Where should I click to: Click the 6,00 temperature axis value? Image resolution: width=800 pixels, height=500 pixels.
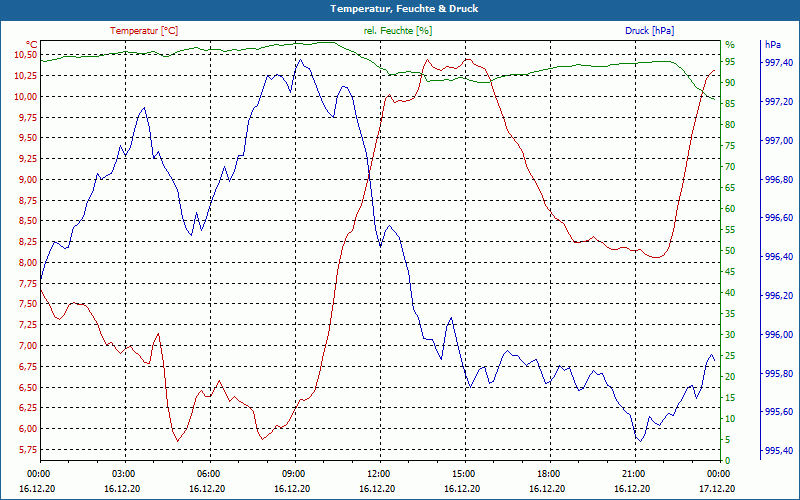(x=28, y=429)
